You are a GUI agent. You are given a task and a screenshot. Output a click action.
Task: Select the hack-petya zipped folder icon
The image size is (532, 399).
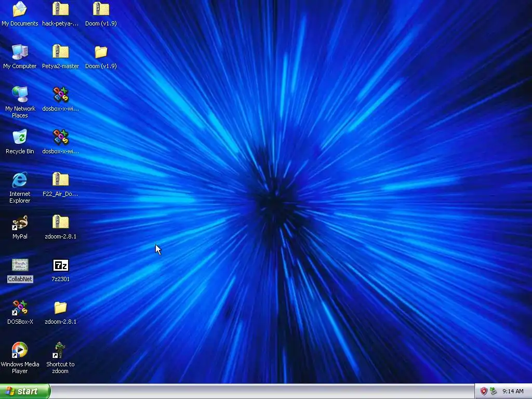(x=60, y=9)
